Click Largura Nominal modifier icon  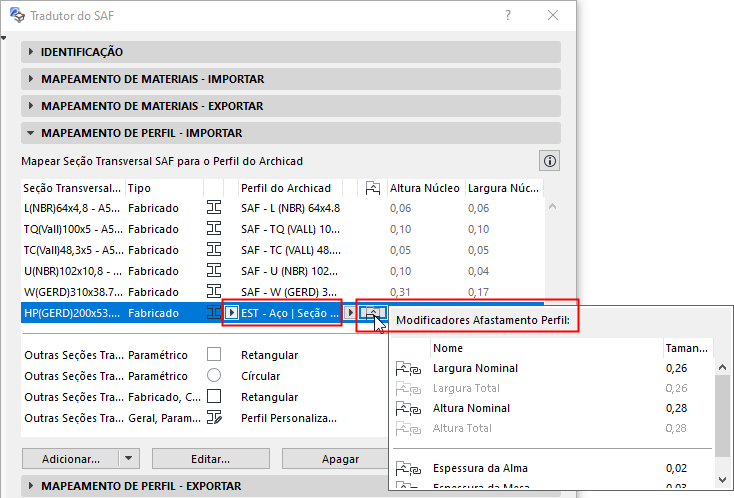coord(408,369)
